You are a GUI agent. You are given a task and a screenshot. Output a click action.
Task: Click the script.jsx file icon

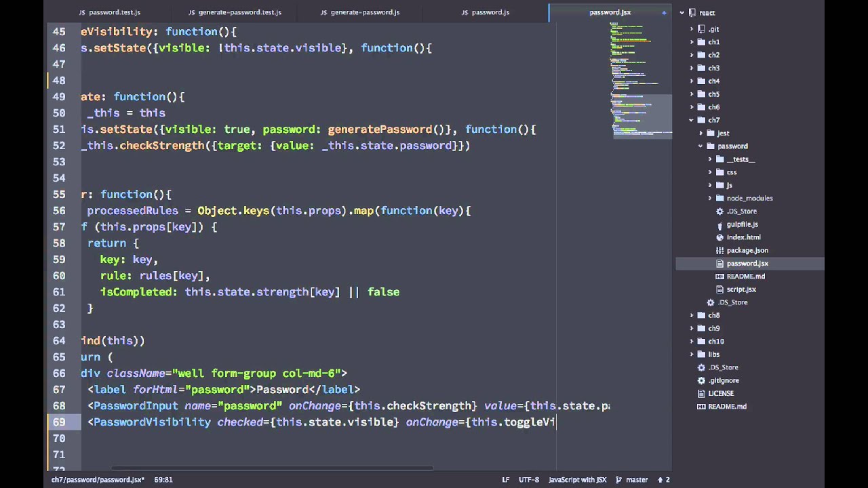click(720, 289)
